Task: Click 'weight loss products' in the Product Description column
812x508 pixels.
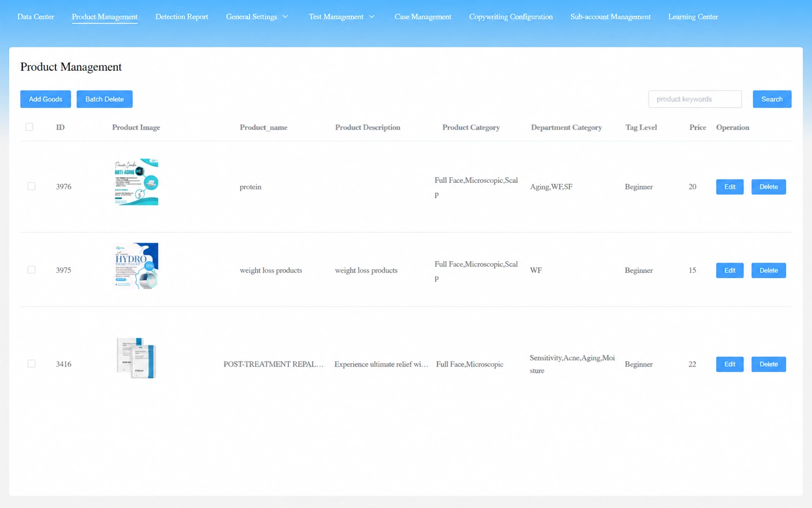Action: [x=366, y=270]
